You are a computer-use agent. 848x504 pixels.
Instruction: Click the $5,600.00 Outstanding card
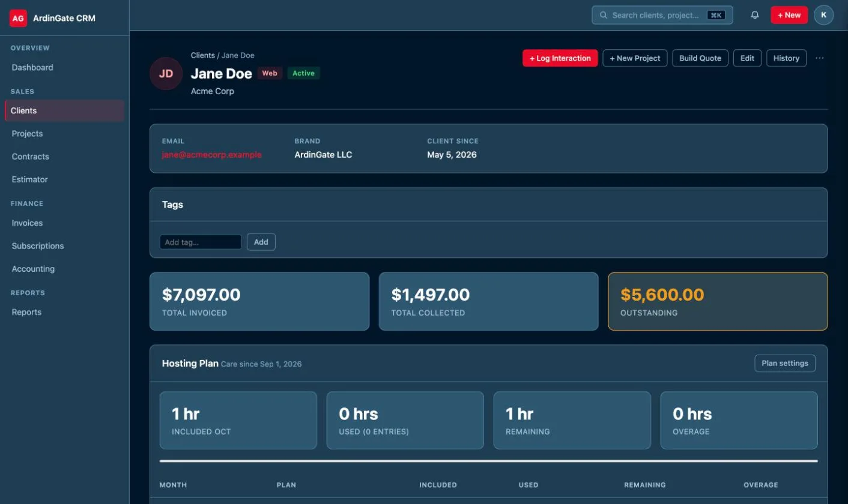point(718,301)
